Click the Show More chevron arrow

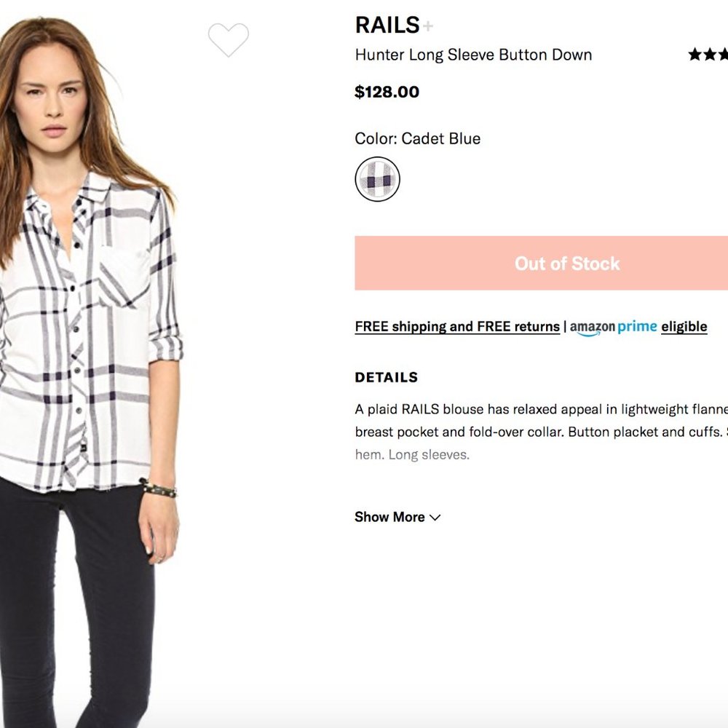[x=435, y=518]
